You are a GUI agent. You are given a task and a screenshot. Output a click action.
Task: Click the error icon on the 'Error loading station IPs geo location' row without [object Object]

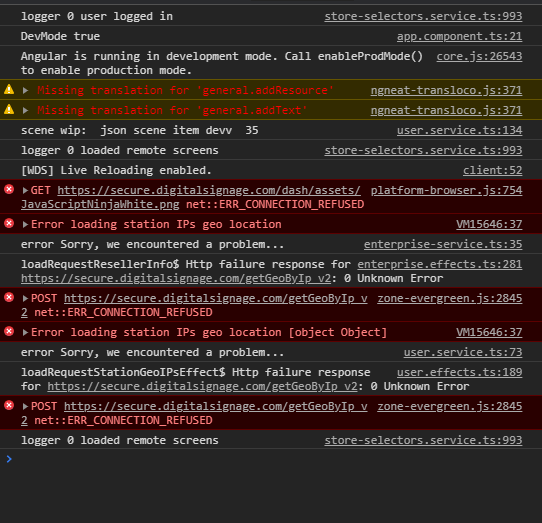(9, 224)
